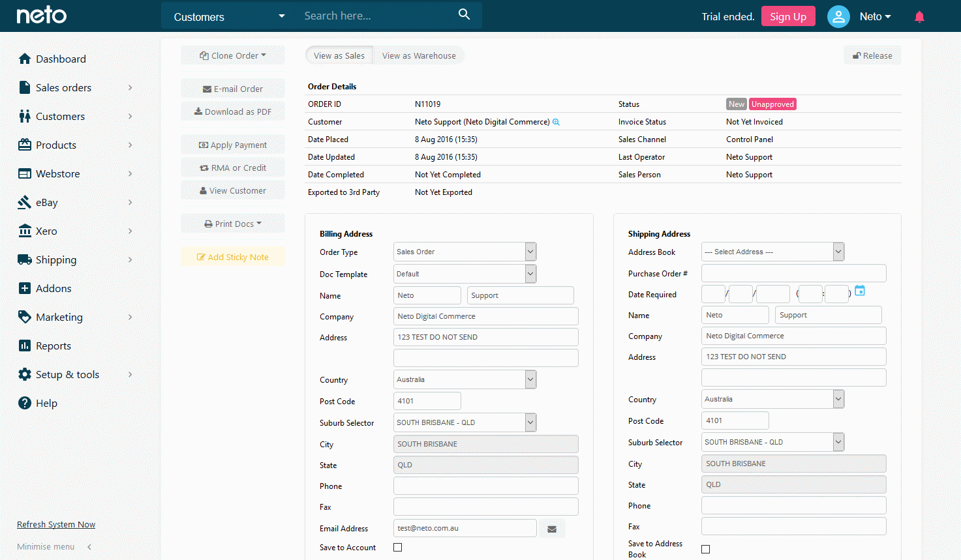Click the Sales orders document icon
The width and height of the screenshot is (961, 560).
pos(25,87)
